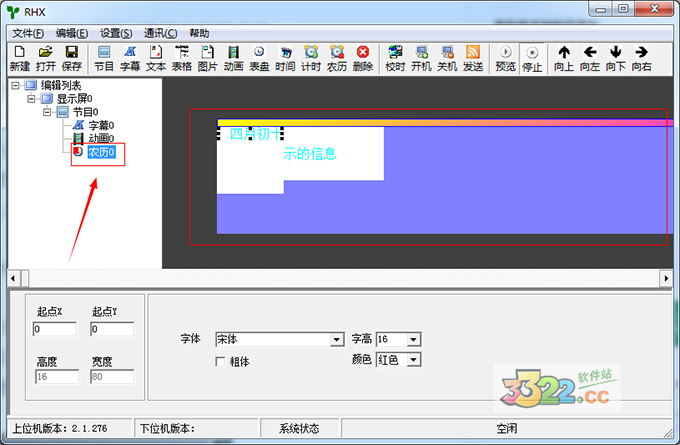Select 编辑列表 root label
This screenshot has width=680, height=445.
61,85
